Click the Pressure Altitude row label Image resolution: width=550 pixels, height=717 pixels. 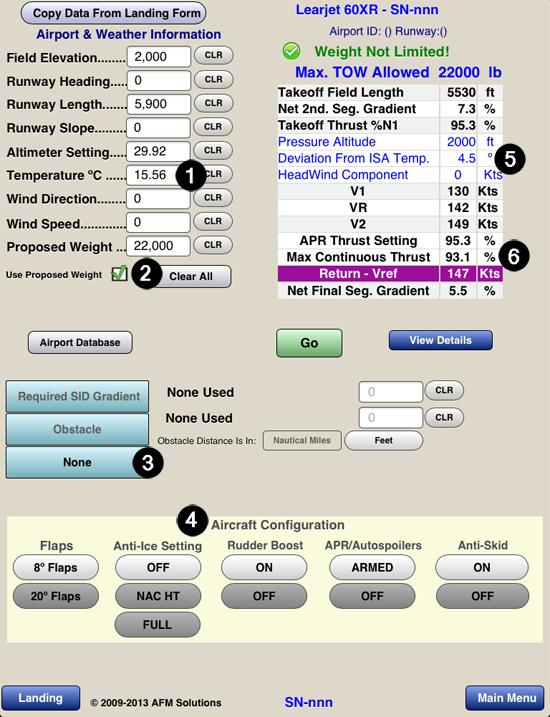tap(327, 142)
